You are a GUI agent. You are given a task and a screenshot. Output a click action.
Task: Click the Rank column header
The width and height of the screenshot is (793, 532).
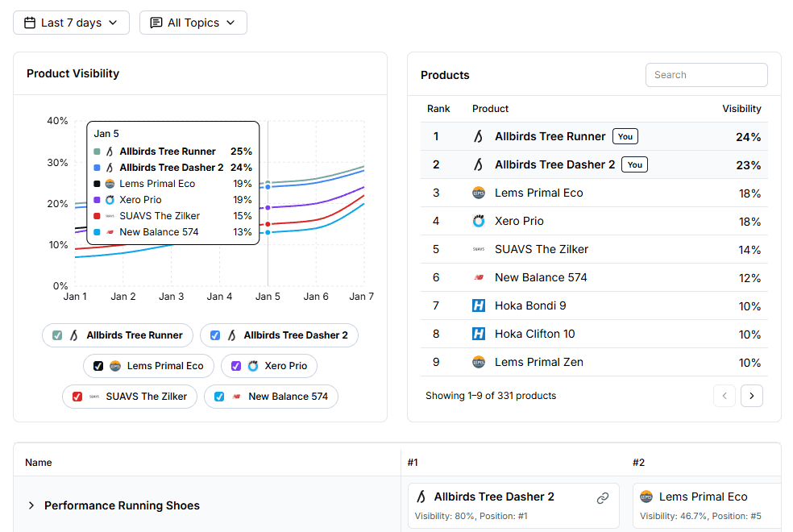[438, 109]
